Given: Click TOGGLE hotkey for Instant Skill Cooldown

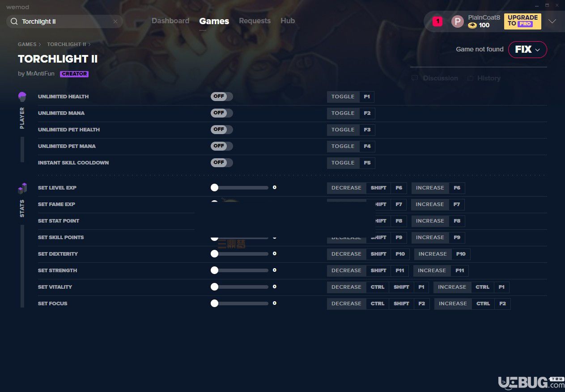Looking at the screenshot, I should click(343, 163).
